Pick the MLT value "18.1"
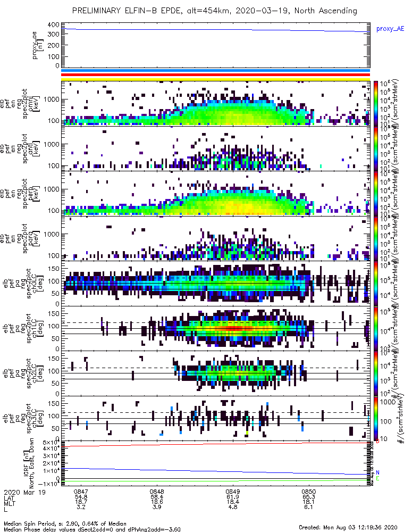Image resolution: width=412 pixels, height=532 pixels. 308,502
